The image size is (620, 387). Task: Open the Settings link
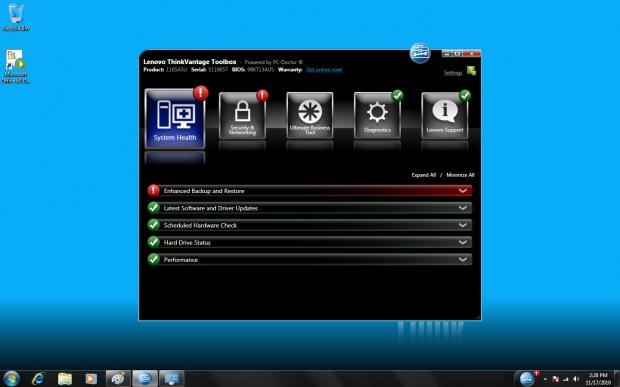click(x=453, y=73)
